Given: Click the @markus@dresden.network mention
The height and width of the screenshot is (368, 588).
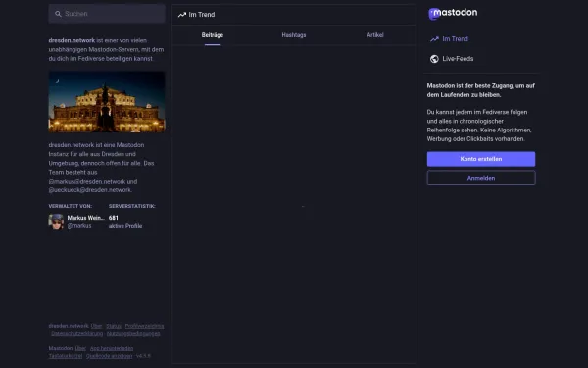Looking at the screenshot, I should click(x=87, y=182).
